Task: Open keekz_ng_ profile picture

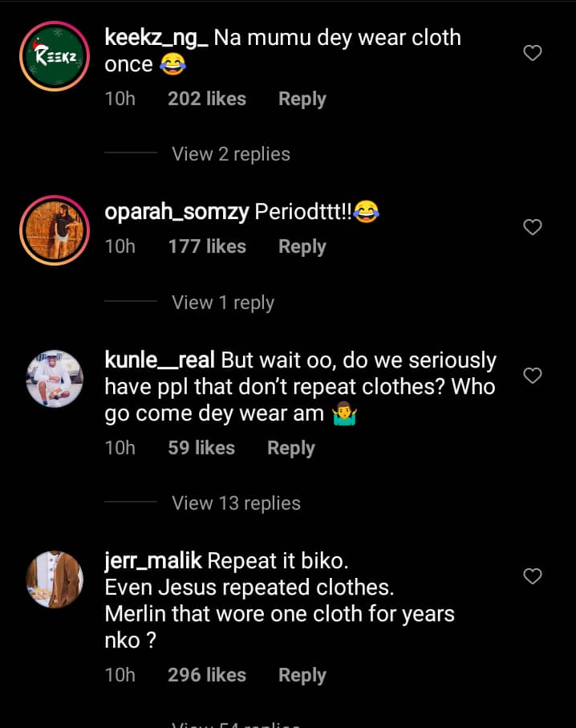Action: pos(55,56)
